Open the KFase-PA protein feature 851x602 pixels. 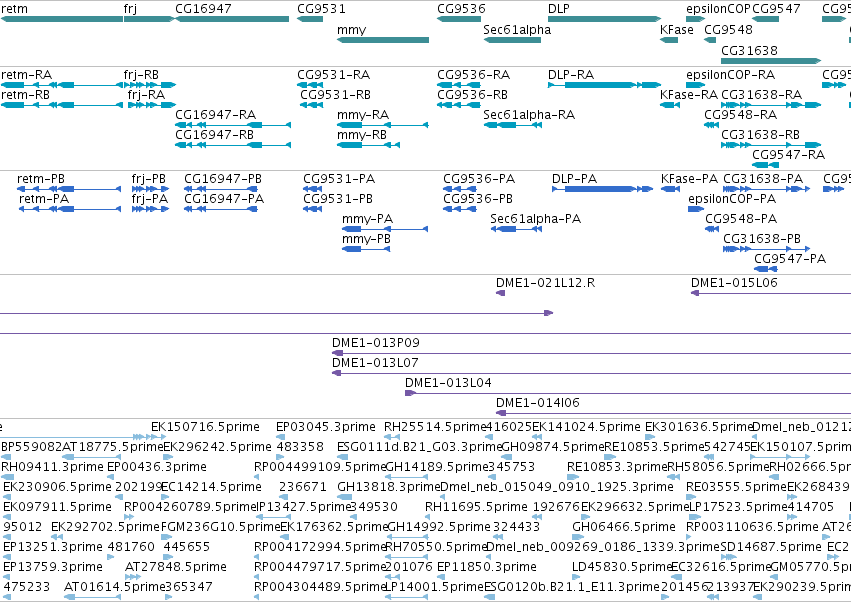(671, 189)
